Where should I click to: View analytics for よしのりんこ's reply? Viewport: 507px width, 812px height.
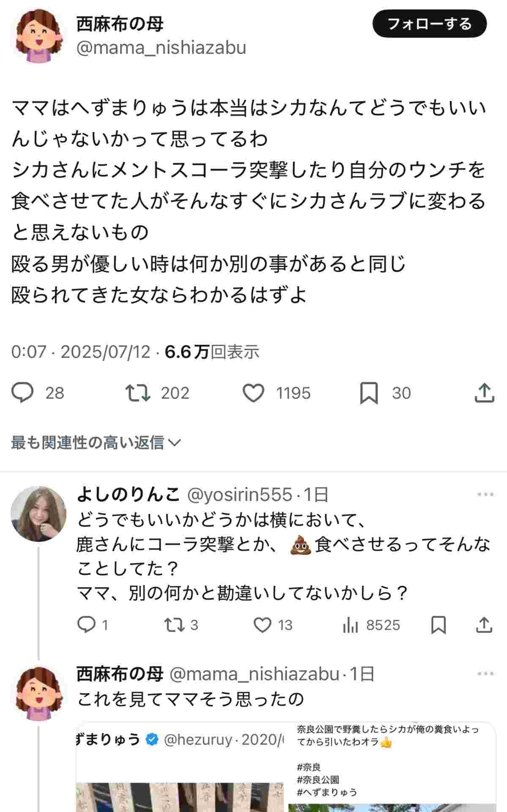click(x=351, y=625)
